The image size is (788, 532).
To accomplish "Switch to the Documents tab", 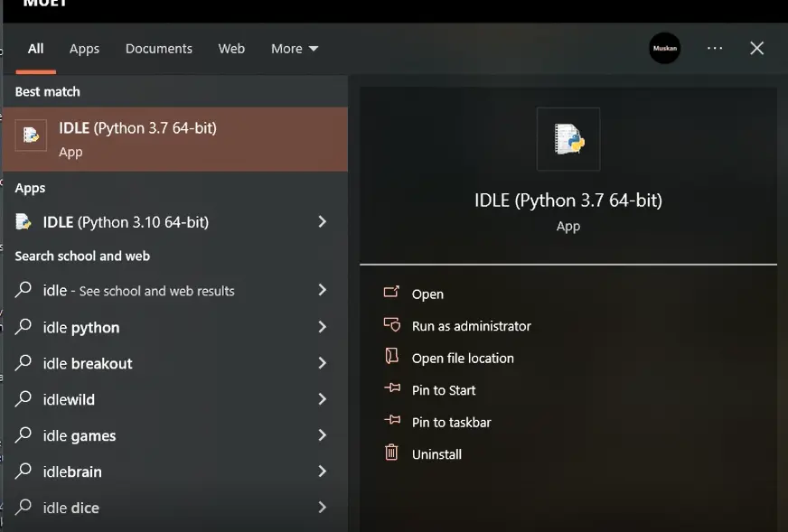I will [x=159, y=49].
